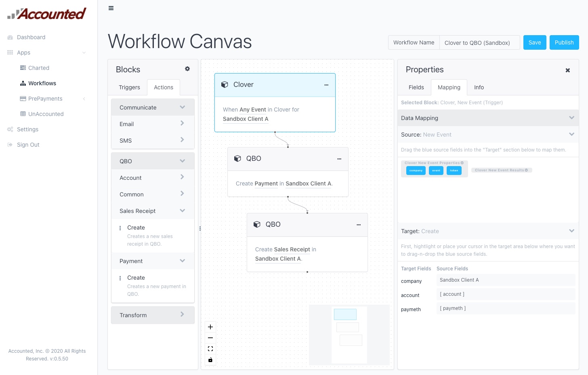The width and height of the screenshot is (588, 375).
Task: Switch to the Triggers tab
Action: coord(129,87)
